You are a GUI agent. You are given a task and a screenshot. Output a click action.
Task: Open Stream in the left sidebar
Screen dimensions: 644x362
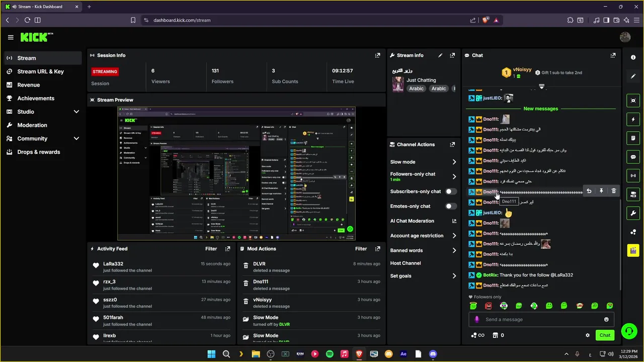[43, 58]
